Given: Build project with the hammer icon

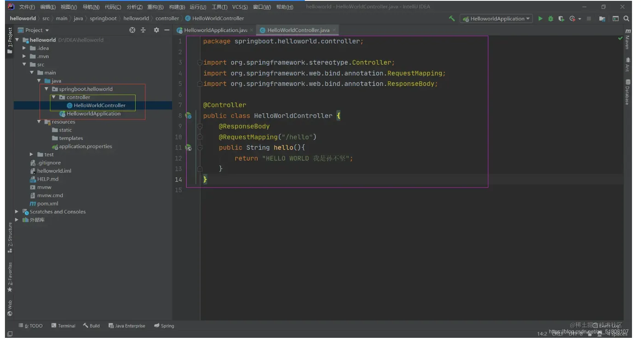Looking at the screenshot, I should 452,19.
